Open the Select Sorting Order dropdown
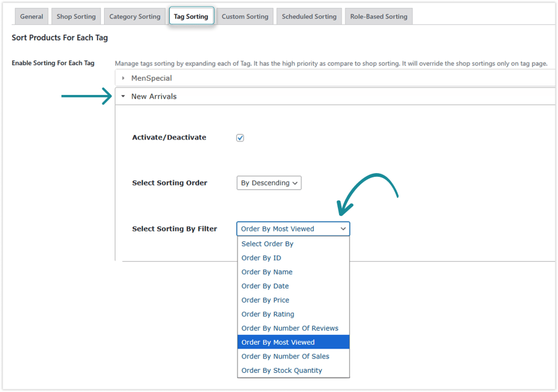This screenshot has width=558, height=392. [x=268, y=182]
